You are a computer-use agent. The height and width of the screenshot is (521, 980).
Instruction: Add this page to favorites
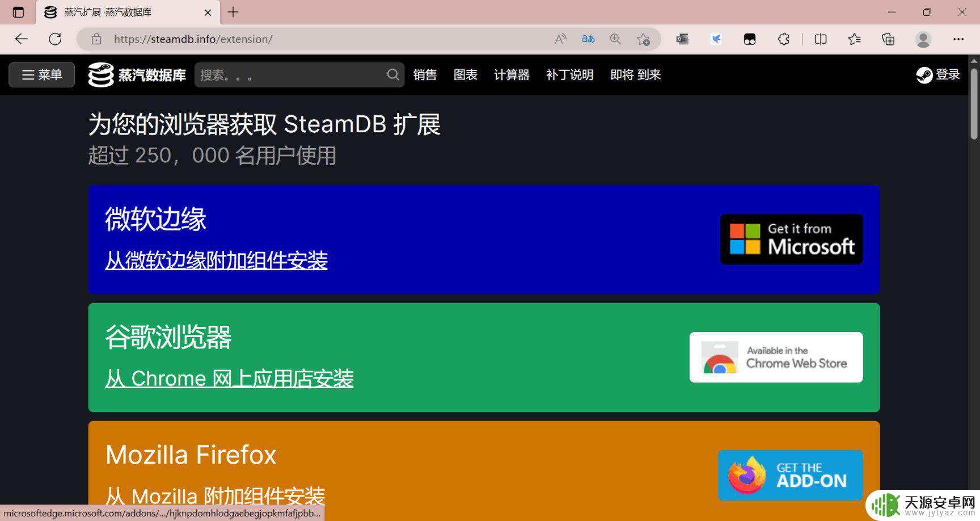(x=643, y=39)
